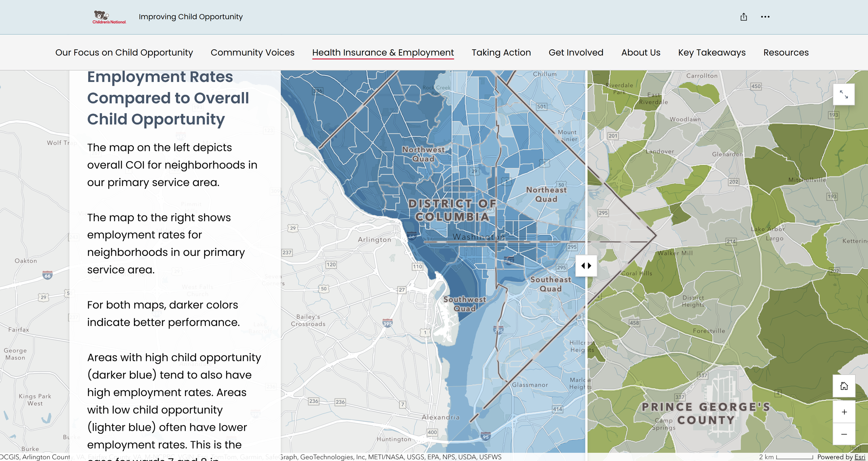Screen dimensions: 868x461
Task: Reset map to home extent
Action: click(x=844, y=386)
